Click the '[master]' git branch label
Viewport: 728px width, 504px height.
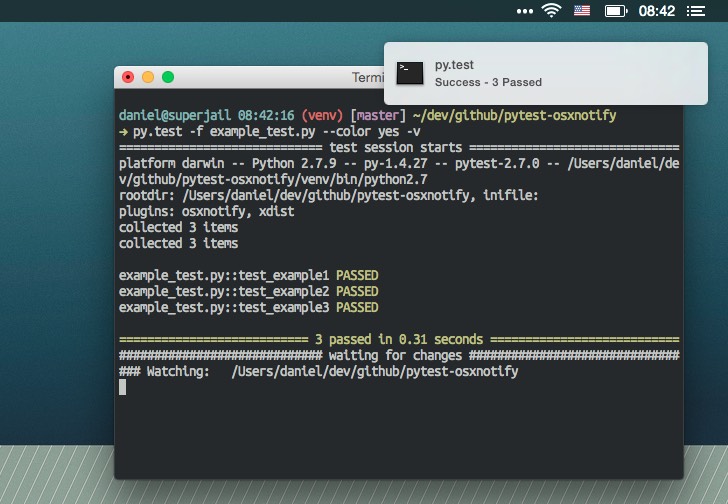click(378, 115)
